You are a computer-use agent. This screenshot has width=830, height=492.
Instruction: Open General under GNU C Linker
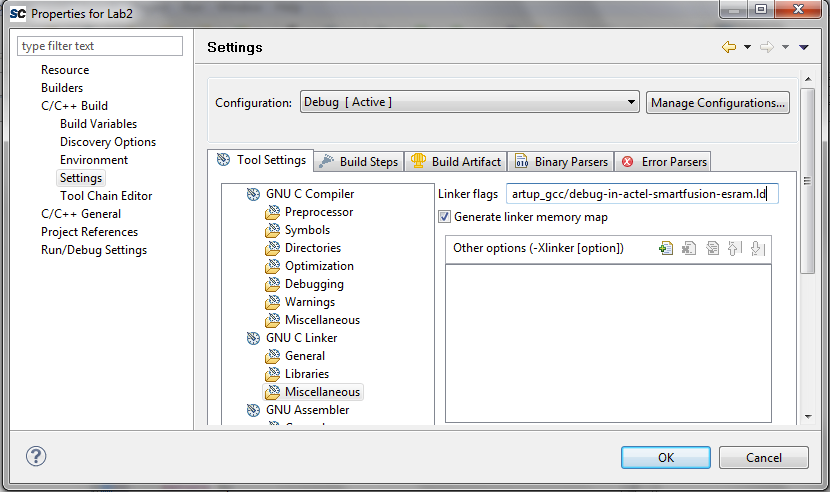pyautogui.click(x=305, y=356)
